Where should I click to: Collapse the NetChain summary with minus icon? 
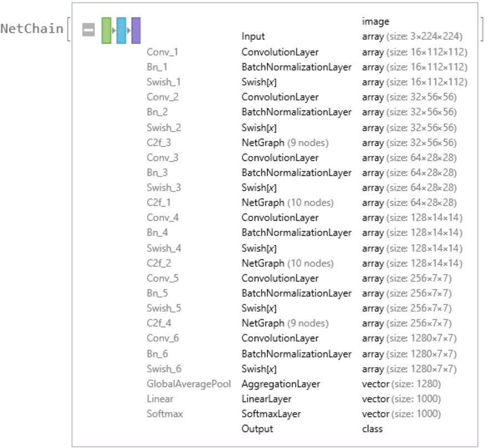[x=88, y=30]
